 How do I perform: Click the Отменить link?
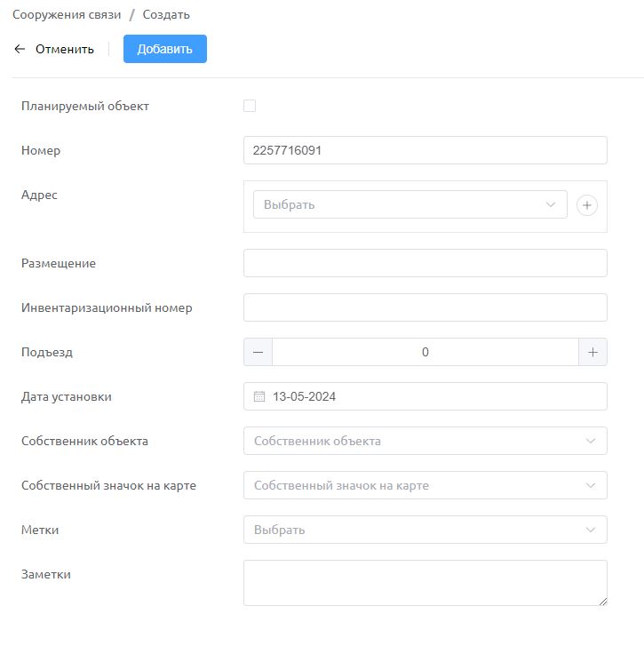65,49
